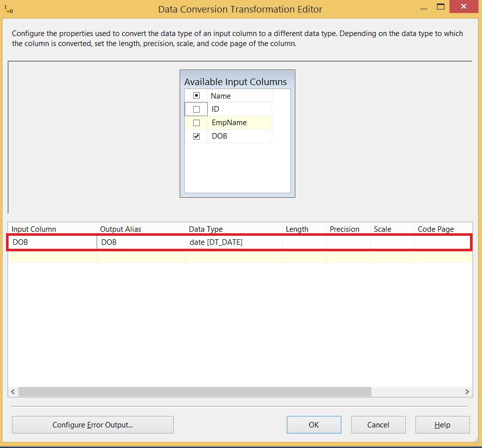
Task: Open the Data Type dropdown for DOB row
Action: tap(233, 242)
